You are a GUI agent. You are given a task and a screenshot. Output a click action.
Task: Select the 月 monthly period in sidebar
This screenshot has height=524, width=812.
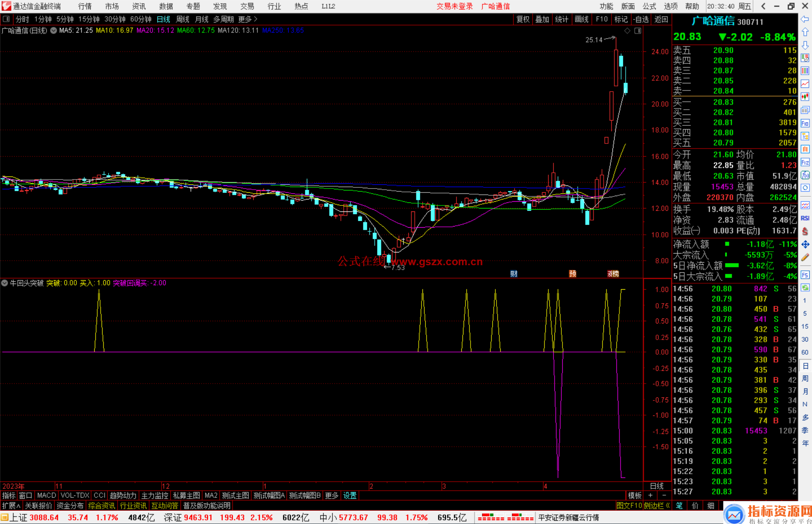pos(805,391)
